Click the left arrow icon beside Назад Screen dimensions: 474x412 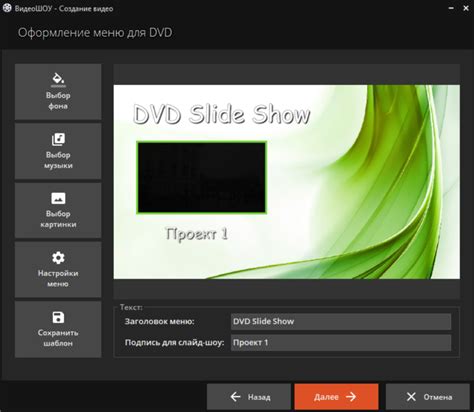point(236,397)
